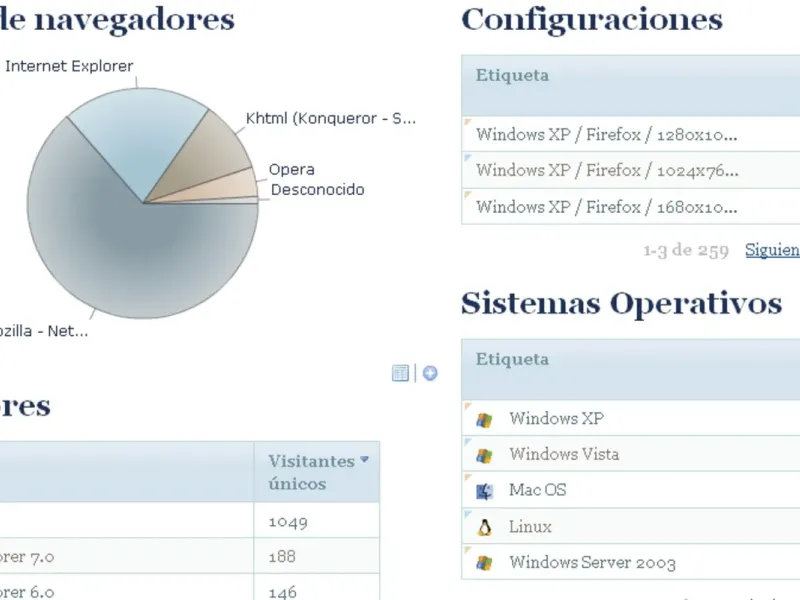Click the Internet Explorer chart label
Image resolution: width=800 pixels, height=600 pixels.
[x=69, y=66]
